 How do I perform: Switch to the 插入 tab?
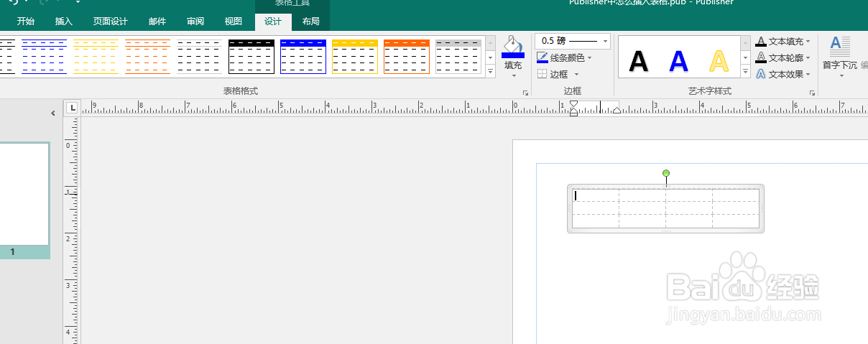click(x=64, y=22)
